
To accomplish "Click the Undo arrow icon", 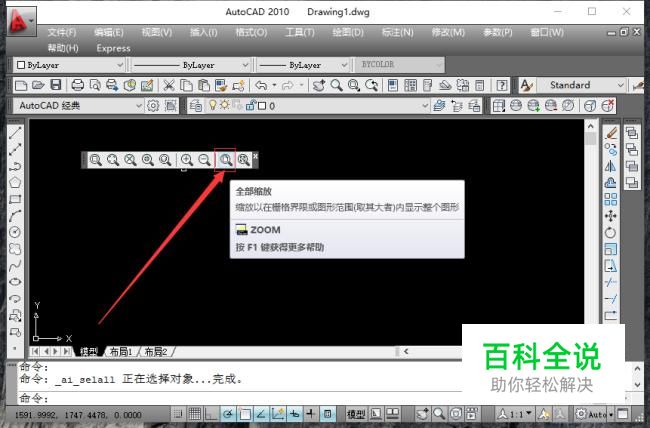I will 261,85.
